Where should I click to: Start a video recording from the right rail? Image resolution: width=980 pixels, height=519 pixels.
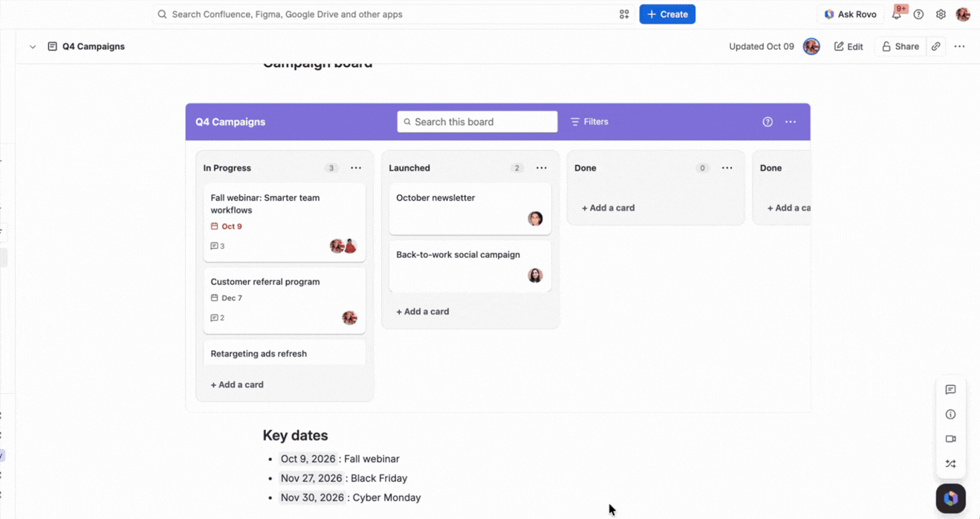tap(951, 439)
